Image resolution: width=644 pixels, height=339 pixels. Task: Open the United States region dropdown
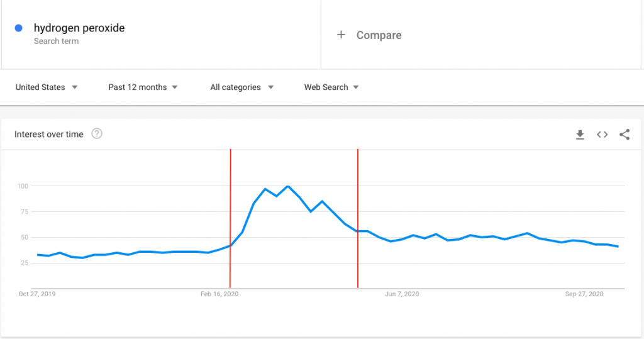(x=47, y=87)
